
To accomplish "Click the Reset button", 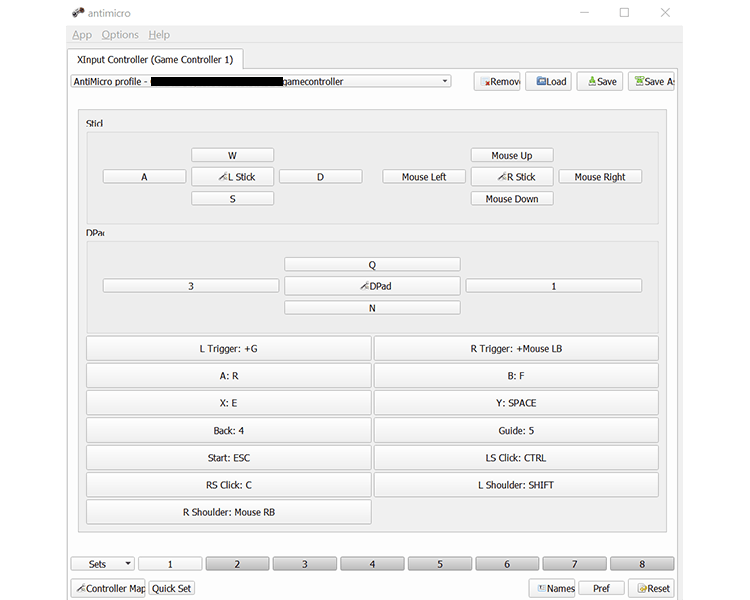I will pyautogui.click(x=651, y=588).
